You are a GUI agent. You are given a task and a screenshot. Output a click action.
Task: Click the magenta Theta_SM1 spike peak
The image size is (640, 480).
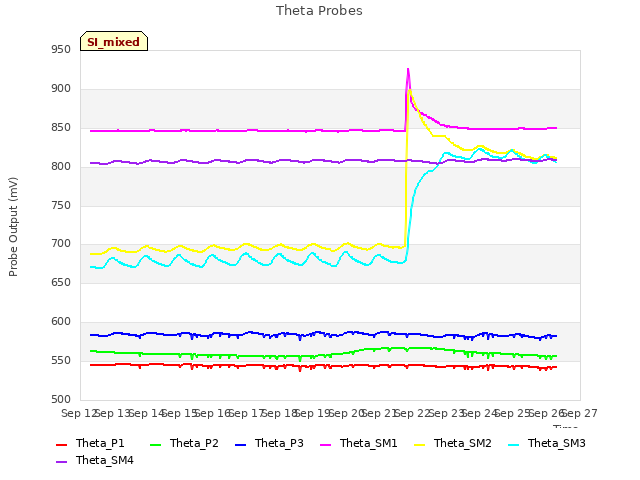(x=408, y=69)
